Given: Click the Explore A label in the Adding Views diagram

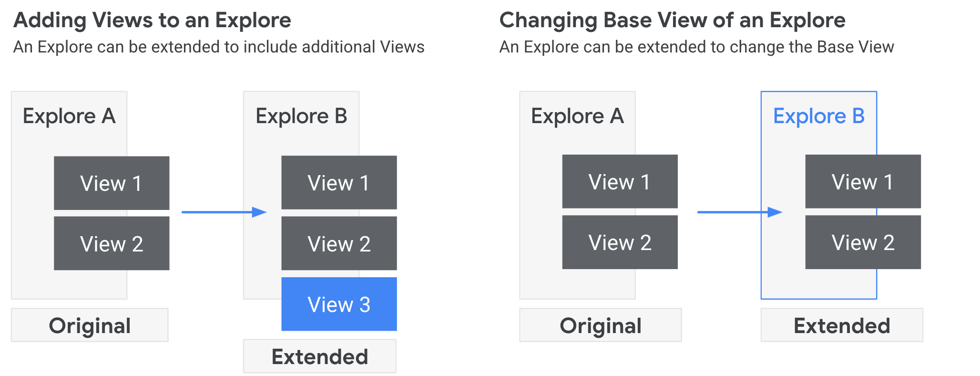Looking at the screenshot, I should pos(69,116).
